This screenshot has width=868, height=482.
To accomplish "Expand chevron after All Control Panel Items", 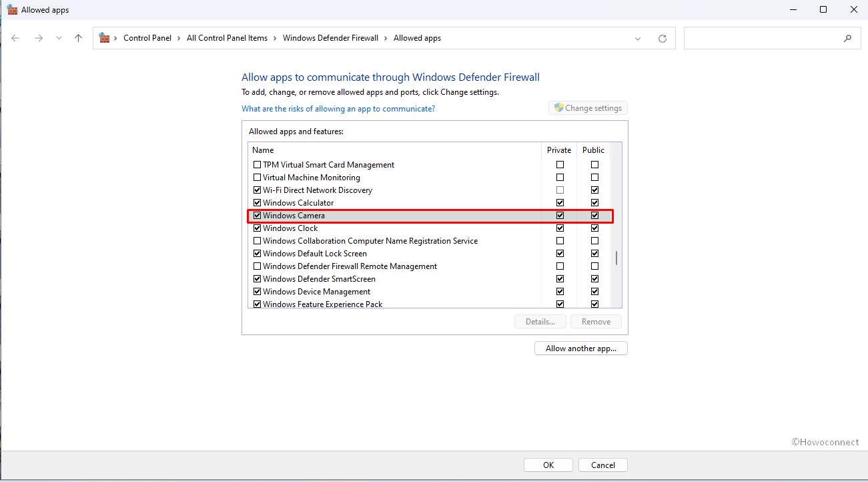I will click(x=275, y=38).
